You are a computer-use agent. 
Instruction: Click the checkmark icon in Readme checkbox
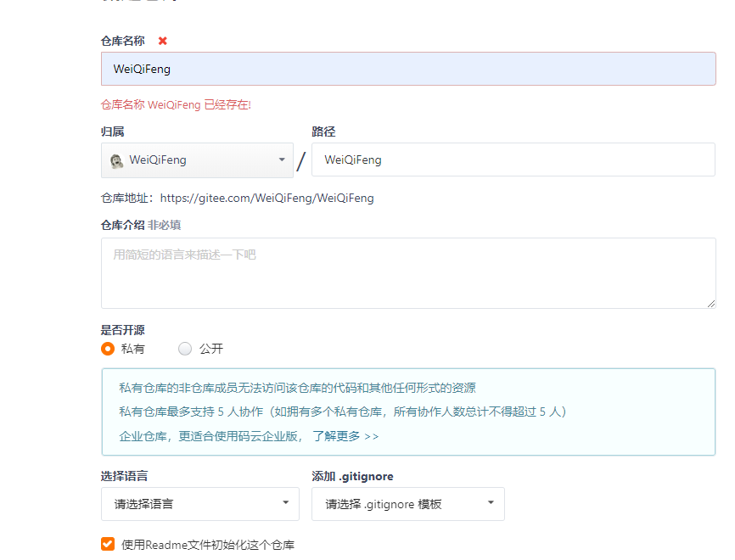coord(107,546)
